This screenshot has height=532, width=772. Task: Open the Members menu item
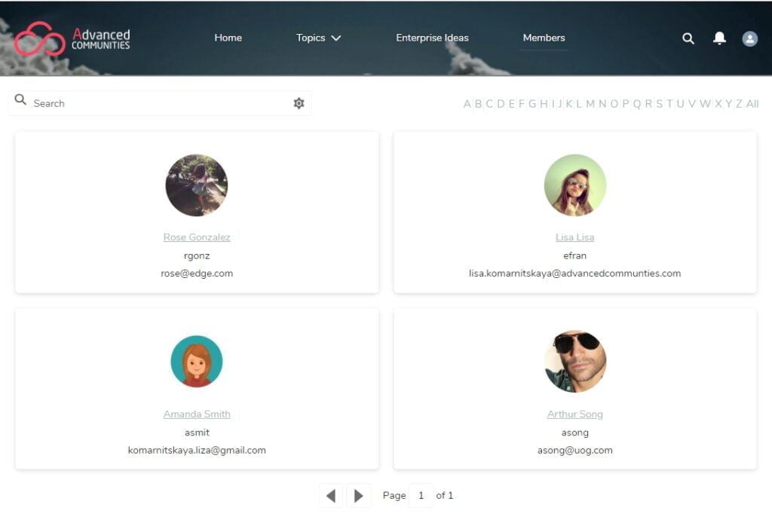click(x=544, y=38)
